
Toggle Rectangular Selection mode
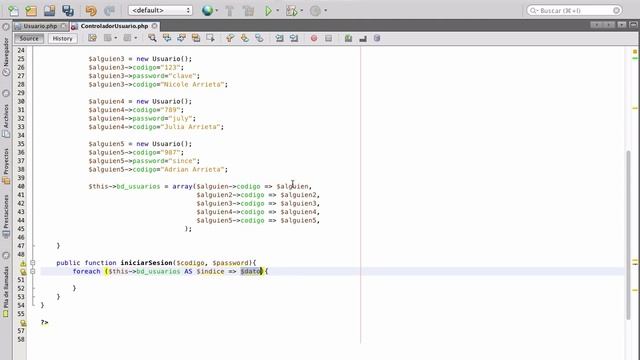pyautogui.click(x=211, y=38)
